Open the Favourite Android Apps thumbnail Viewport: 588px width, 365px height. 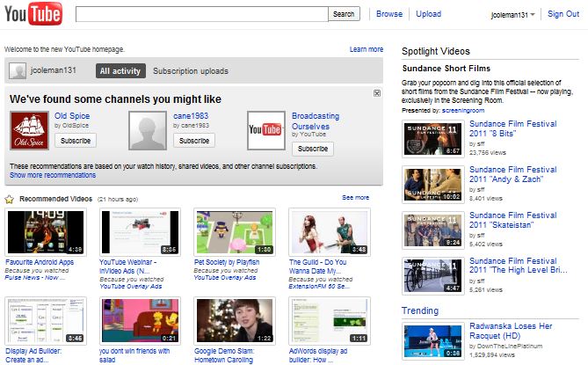point(46,232)
